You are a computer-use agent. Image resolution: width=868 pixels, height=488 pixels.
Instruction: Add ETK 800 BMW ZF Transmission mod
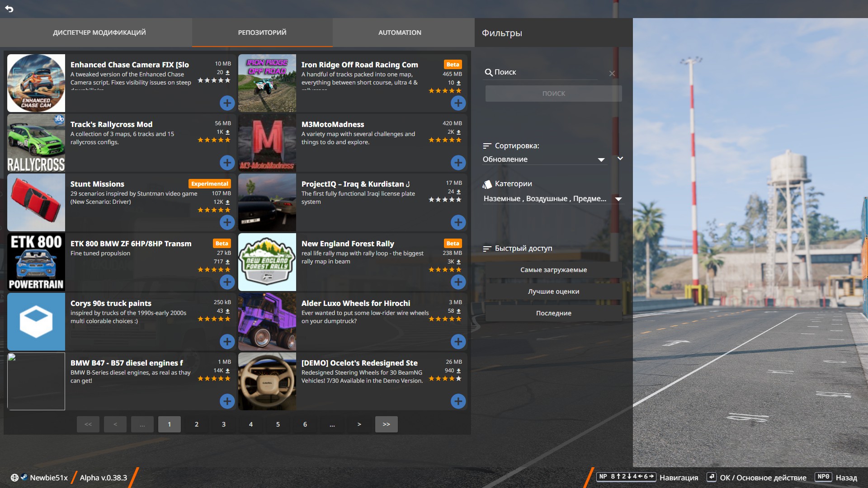tap(227, 282)
